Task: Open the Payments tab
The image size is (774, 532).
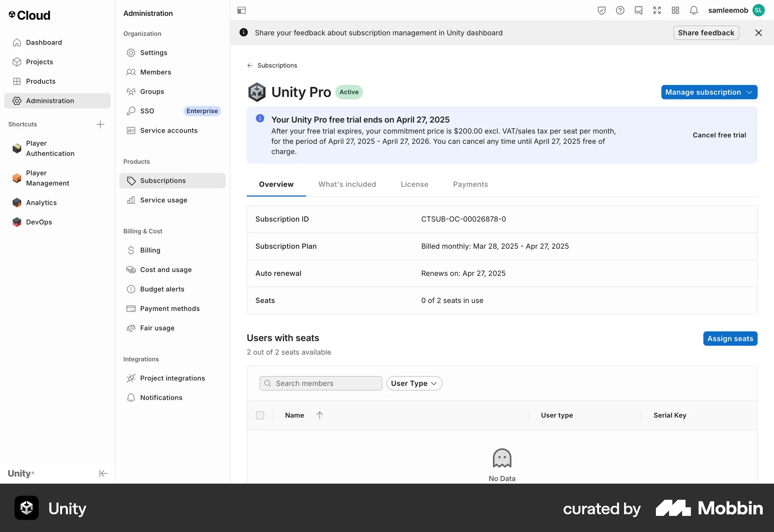Action: [x=470, y=184]
